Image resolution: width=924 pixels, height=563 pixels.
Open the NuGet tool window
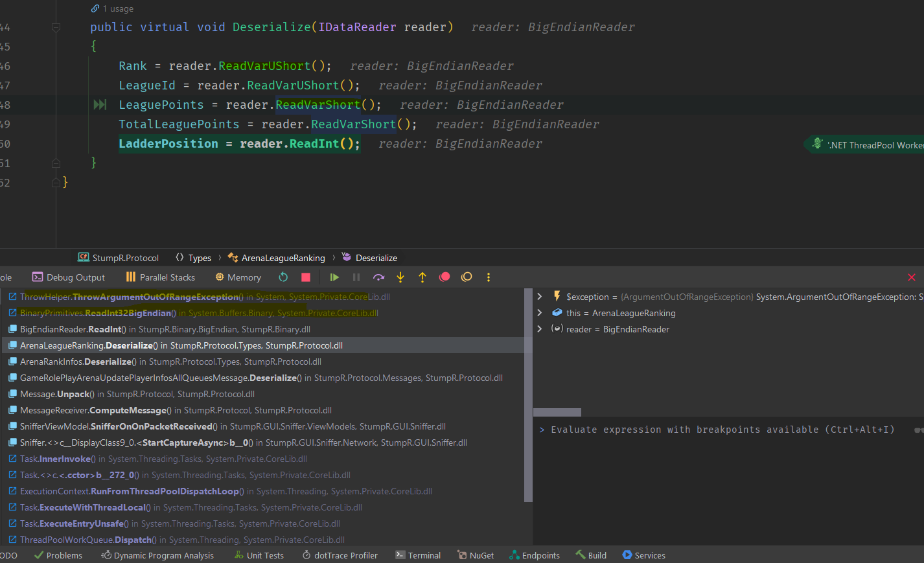[x=476, y=555]
